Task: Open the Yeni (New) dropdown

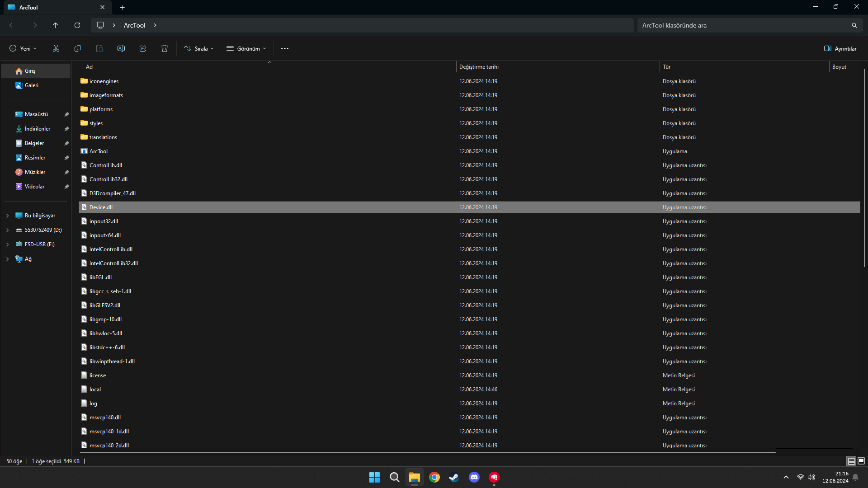Action: tap(23, 48)
